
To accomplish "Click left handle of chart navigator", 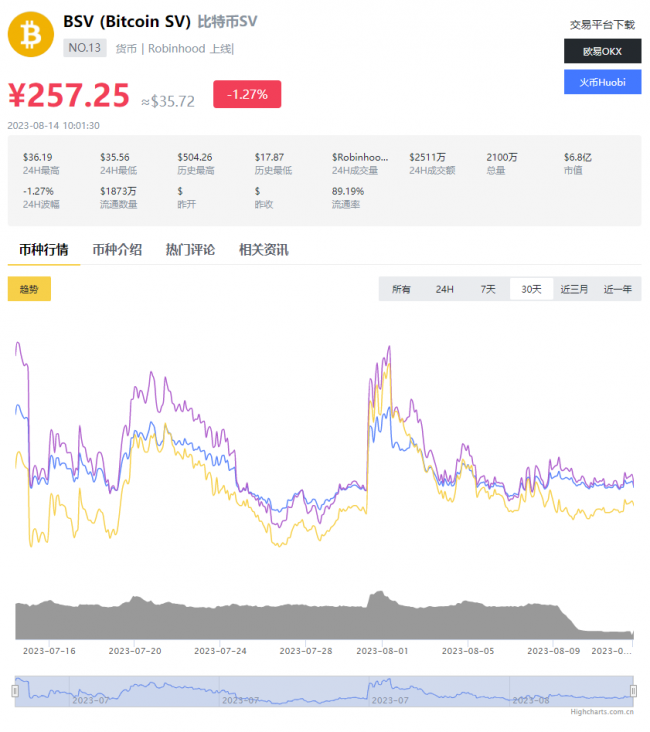I will tap(15, 690).
